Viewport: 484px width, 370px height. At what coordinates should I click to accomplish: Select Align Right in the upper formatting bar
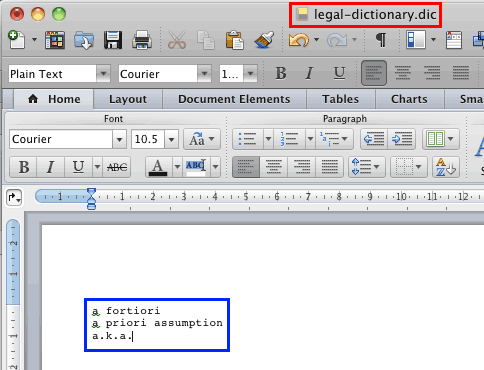pyautogui.click(x=432, y=73)
